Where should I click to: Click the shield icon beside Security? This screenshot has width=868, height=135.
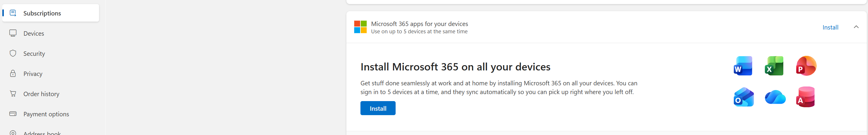(13, 53)
